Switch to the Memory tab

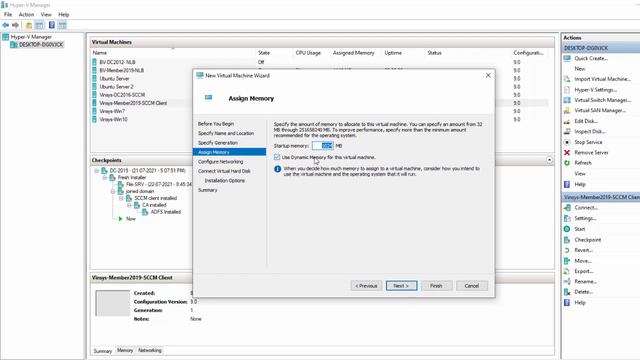point(125,350)
